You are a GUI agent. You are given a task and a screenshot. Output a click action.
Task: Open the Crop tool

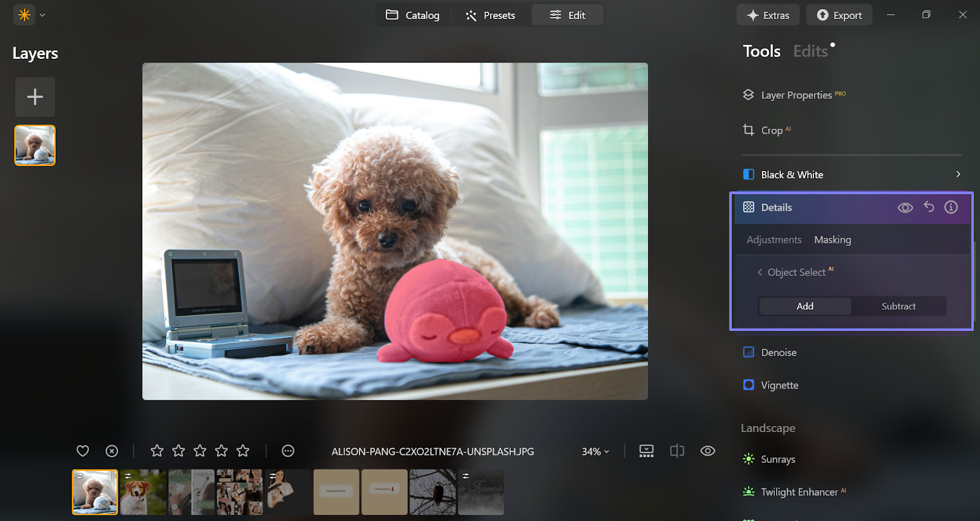pos(771,130)
